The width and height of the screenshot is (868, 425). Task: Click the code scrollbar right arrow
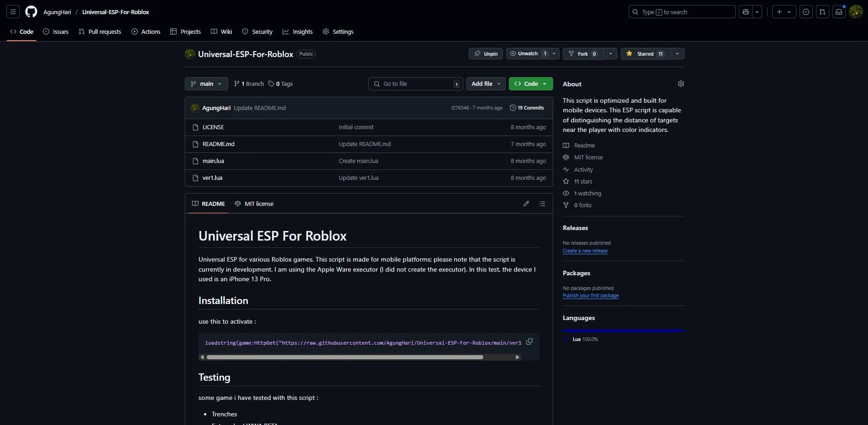[x=517, y=357]
